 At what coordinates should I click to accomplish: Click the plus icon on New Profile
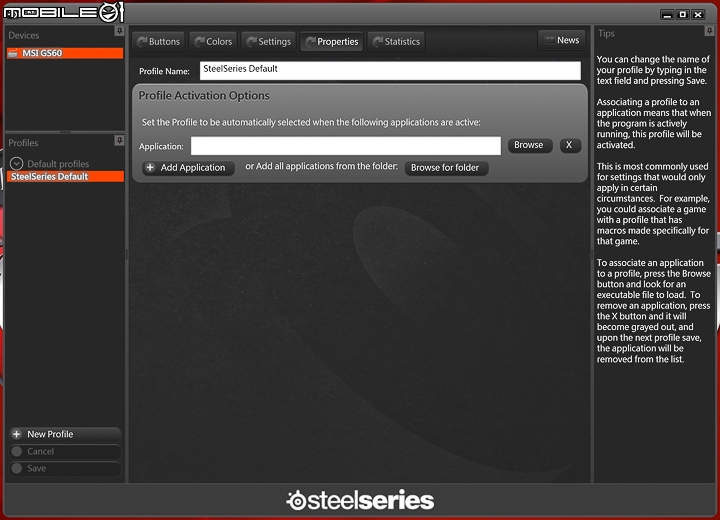click(17, 434)
